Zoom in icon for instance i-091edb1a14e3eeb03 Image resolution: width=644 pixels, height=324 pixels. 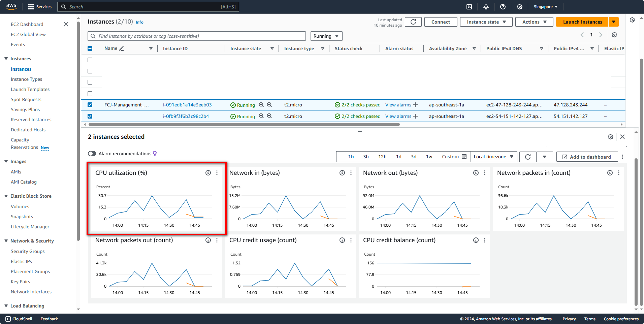pyautogui.click(x=261, y=105)
